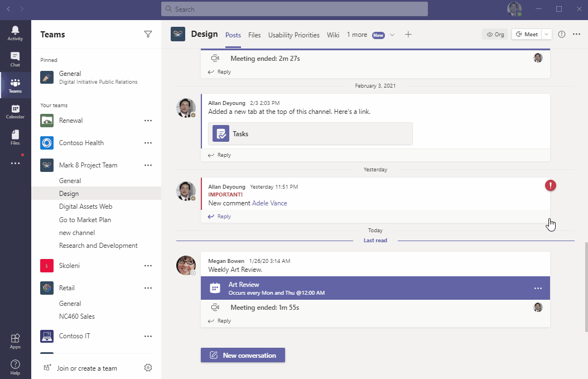Open Art Review meeting more options

pos(538,288)
